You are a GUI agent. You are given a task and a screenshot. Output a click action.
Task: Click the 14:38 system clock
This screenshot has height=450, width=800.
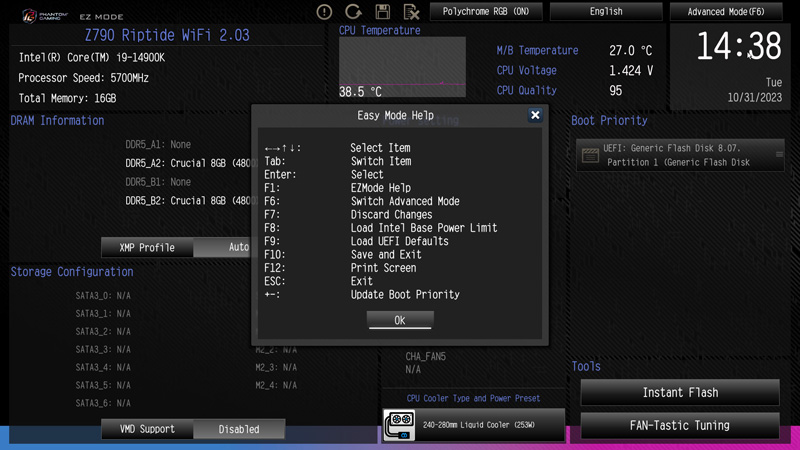[x=738, y=46]
